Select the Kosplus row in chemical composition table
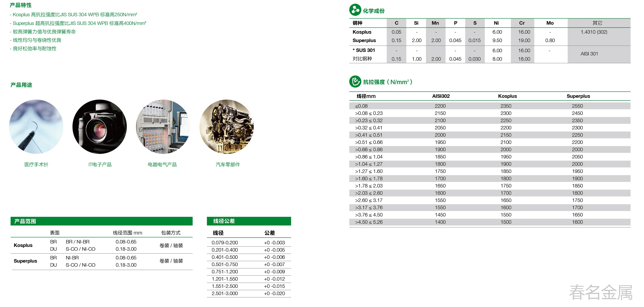644x307 pixels. point(362,32)
